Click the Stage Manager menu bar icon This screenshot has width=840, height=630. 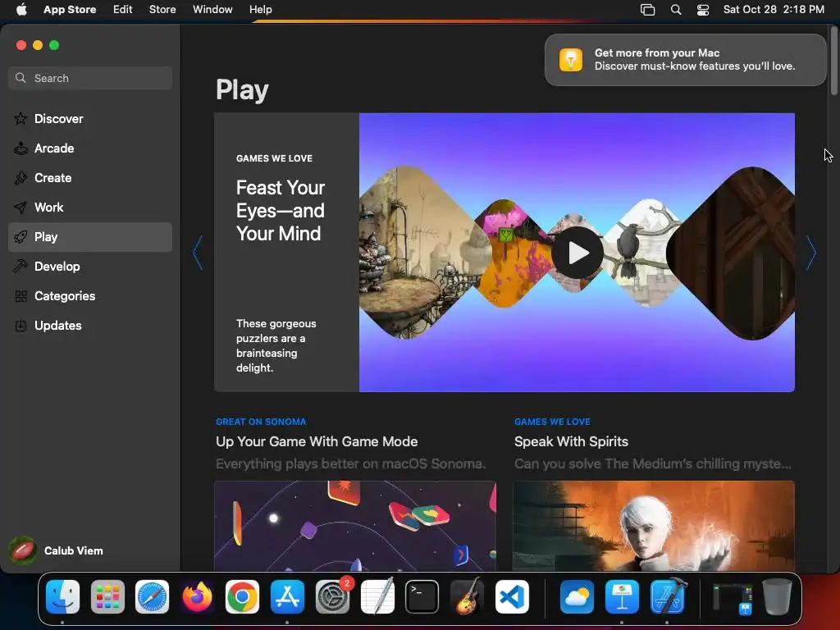[648, 10]
